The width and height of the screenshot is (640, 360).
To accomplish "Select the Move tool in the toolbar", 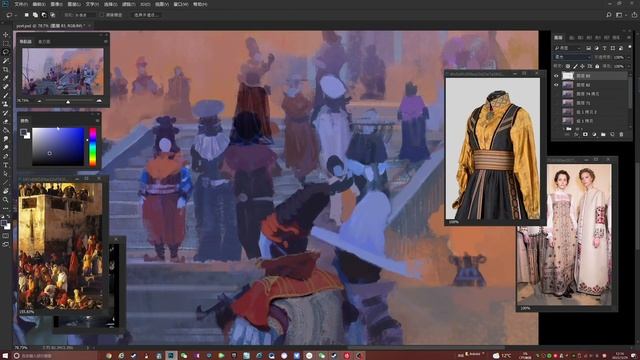I will click(x=6, y=35).
